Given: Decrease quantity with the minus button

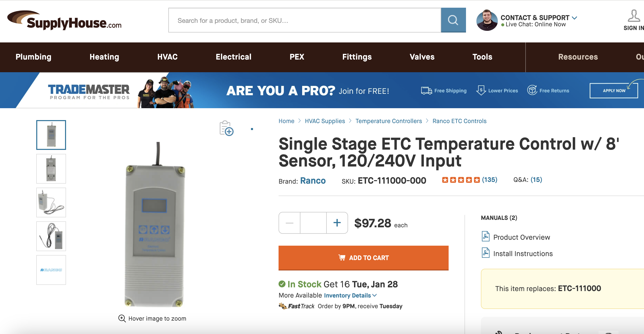Looking at the screenshot, I should (289, 223).
